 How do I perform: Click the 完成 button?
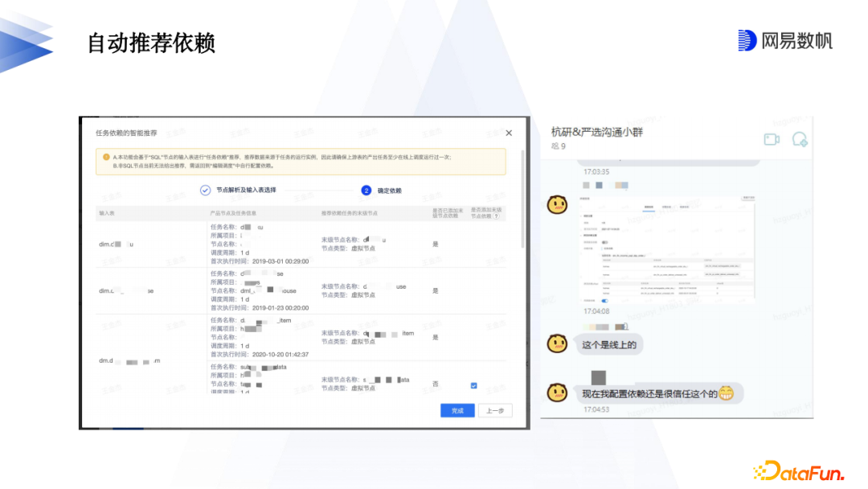pos(457,410)
